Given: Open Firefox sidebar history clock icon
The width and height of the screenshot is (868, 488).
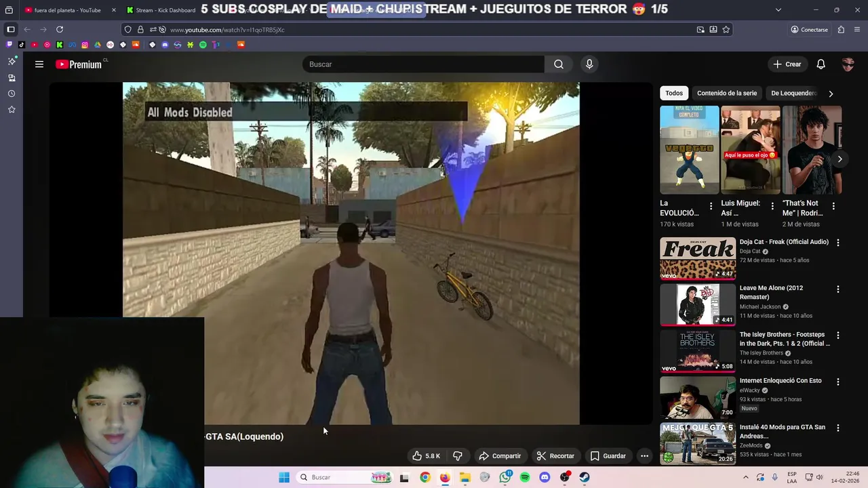Looking at the screenshot, I should (x=12, y=94).
